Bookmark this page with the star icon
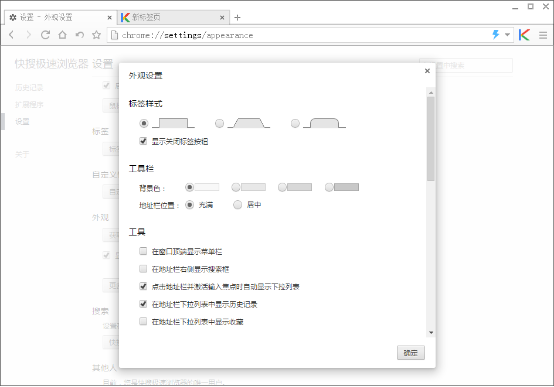This screenshot has width=554, height=387. pyautogui.click(x=96, y=35)
